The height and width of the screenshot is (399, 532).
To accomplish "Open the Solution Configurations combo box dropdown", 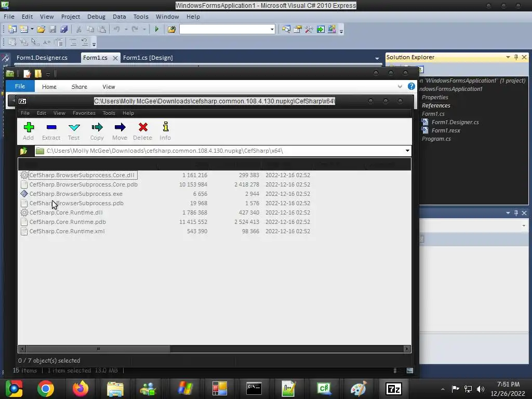I will pos(272,29).
